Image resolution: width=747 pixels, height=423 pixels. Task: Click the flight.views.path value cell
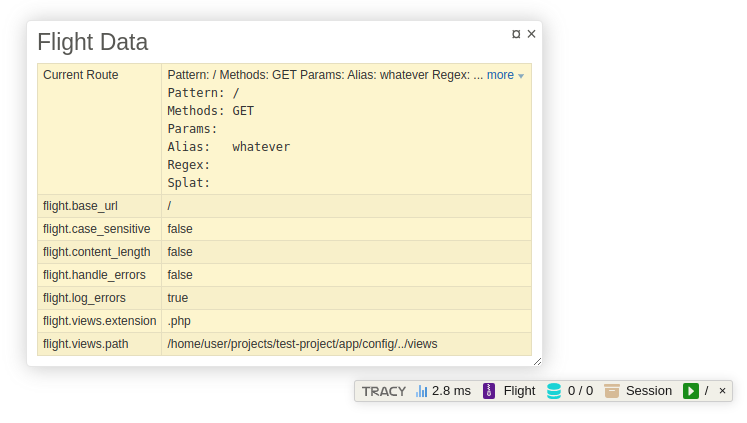[x=302, y=344]
